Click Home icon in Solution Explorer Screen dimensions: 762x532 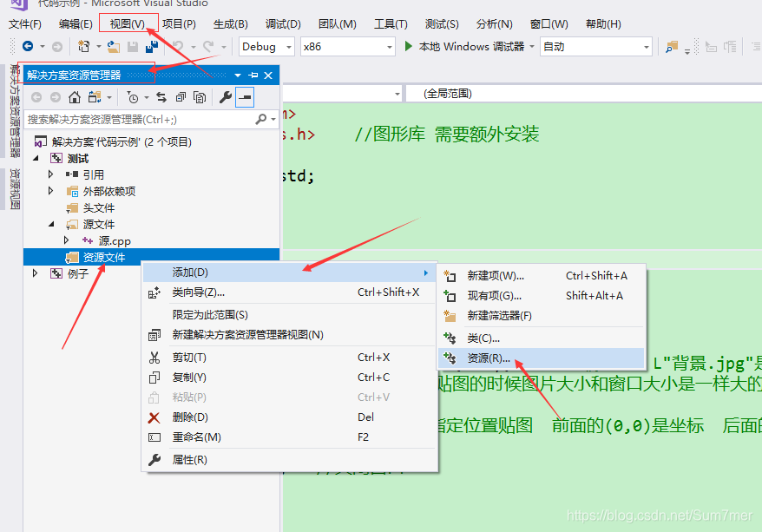tap(75, 97)
